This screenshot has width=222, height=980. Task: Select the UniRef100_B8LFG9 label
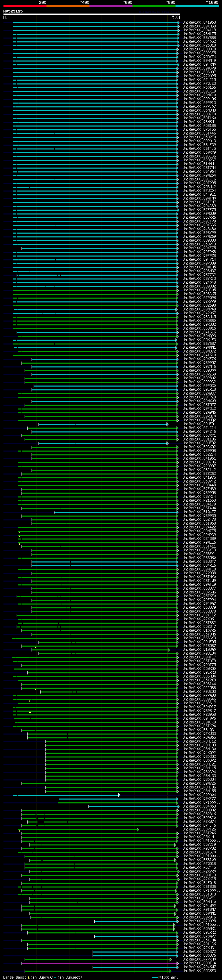[199, 145]
